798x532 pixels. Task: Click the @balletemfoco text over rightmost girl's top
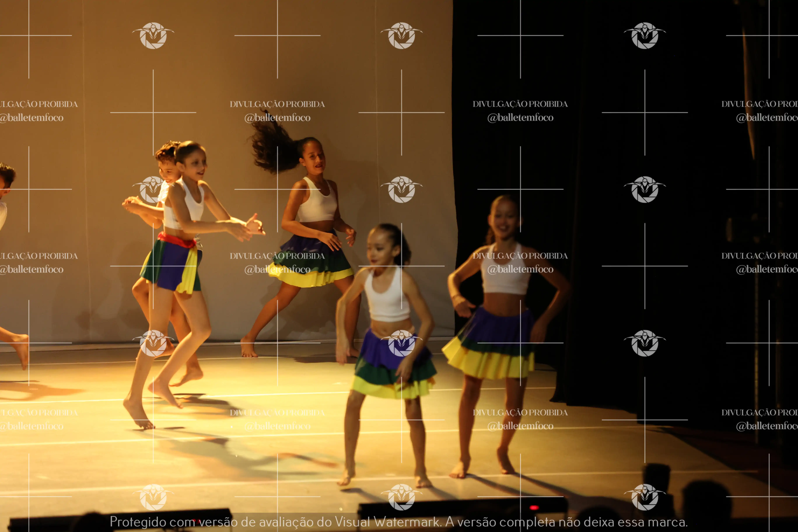coord(520,269)
